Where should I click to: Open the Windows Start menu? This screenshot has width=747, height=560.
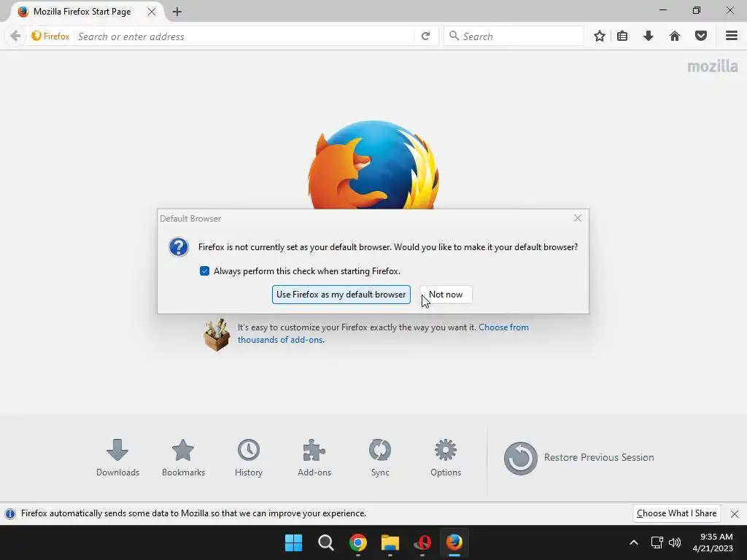pos(293,542)
